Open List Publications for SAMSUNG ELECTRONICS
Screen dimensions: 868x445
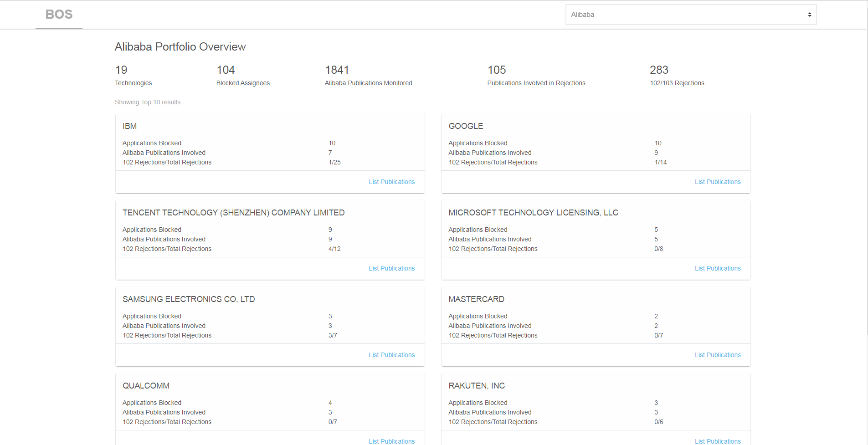392,355
